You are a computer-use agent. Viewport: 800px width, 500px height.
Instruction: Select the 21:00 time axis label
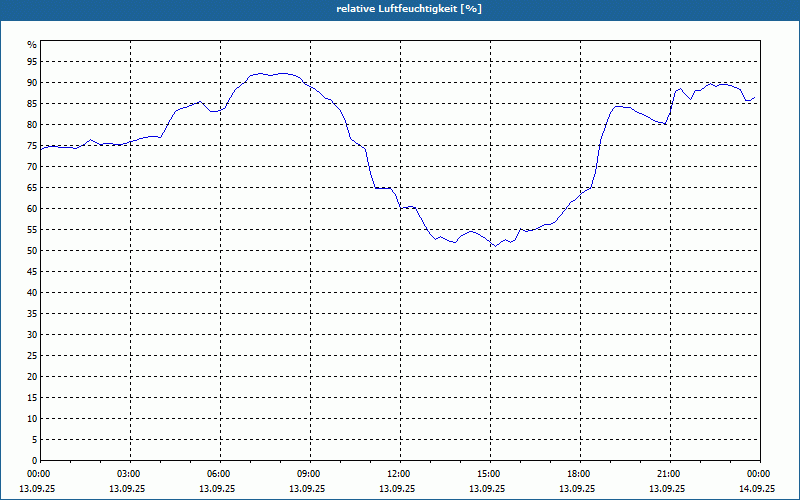(670, 474)
